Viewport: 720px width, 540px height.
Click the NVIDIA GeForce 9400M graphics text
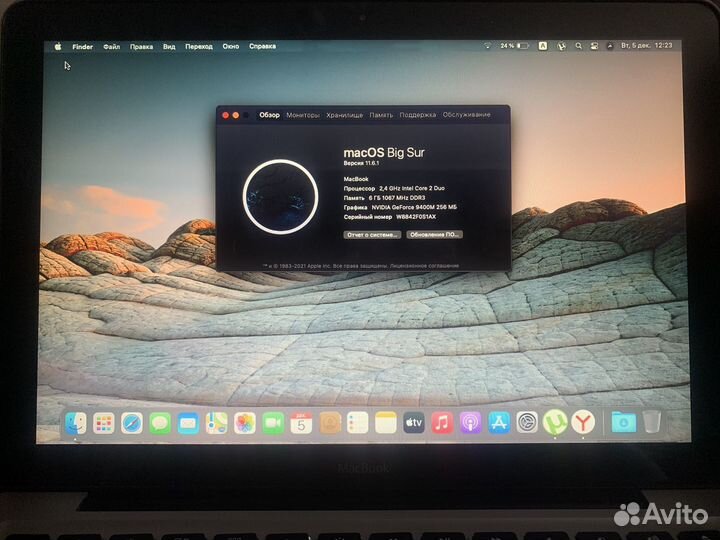414,207
